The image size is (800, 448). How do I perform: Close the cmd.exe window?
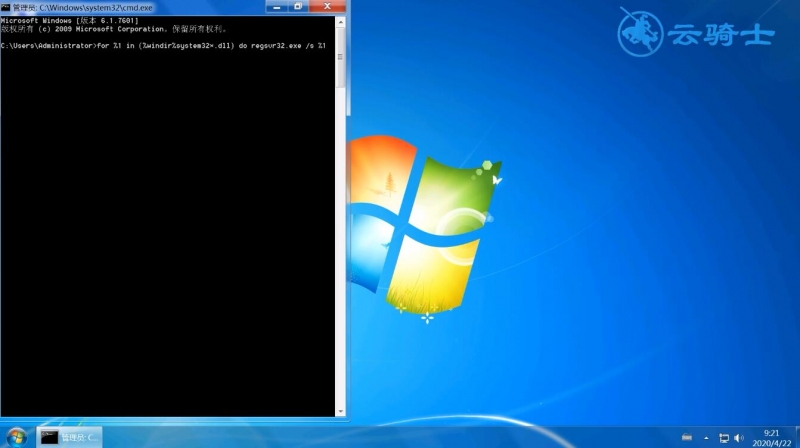327,7
